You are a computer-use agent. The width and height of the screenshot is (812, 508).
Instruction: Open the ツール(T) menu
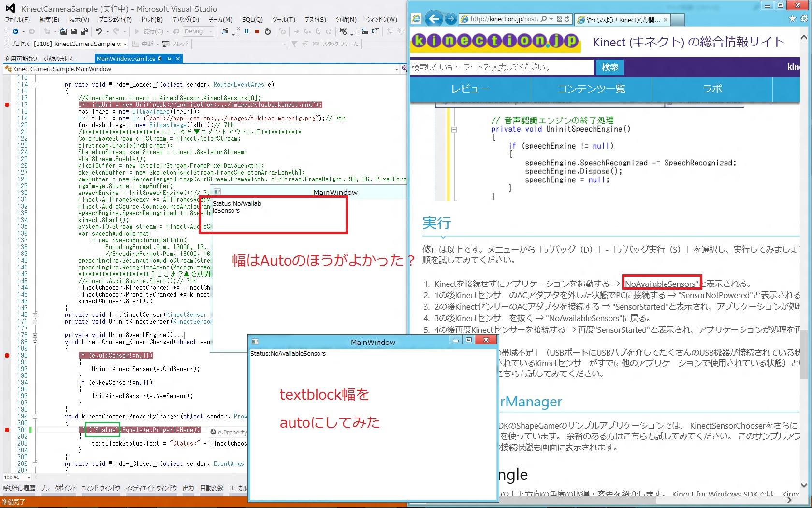284,20
